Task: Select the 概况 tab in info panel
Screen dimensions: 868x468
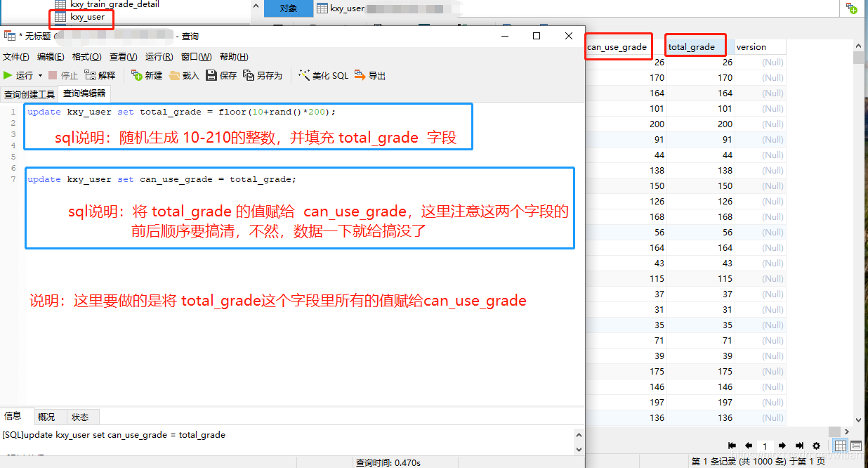Action: (48, 416)
